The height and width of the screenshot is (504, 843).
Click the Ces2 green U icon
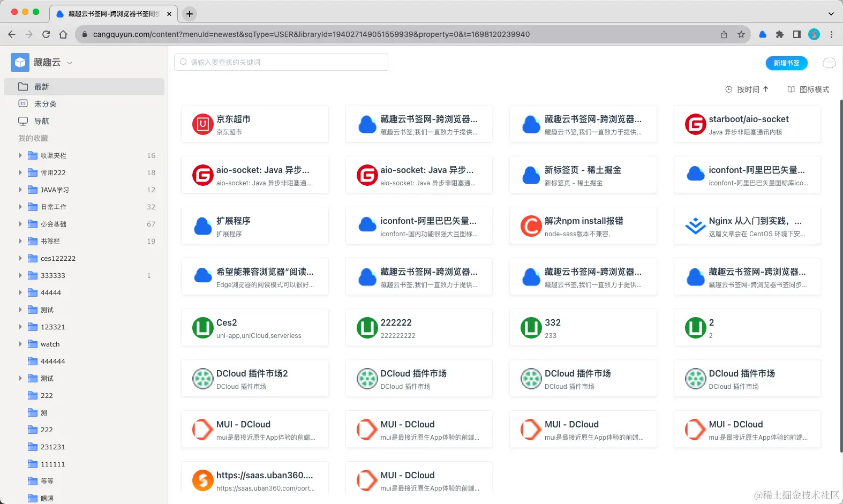[x=203, y=328]
